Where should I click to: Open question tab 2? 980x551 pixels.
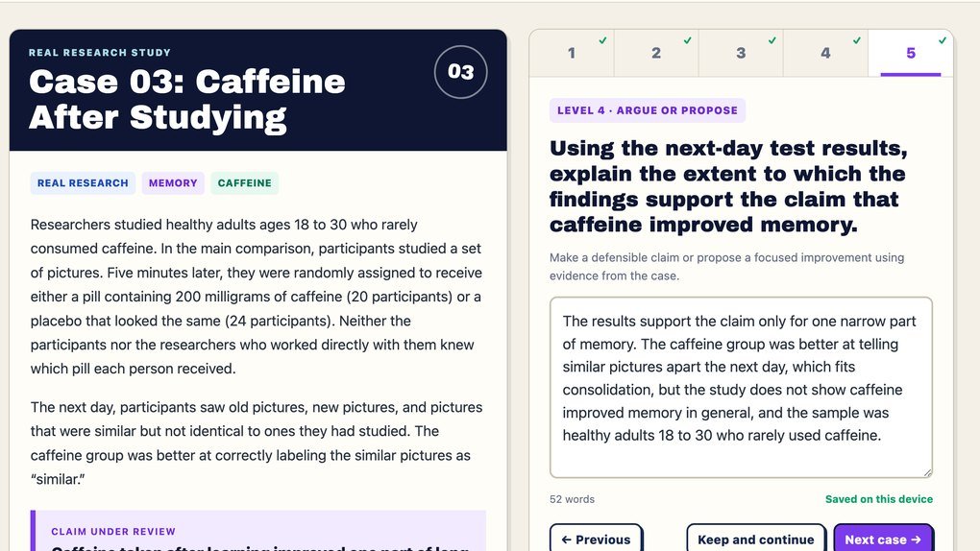click(x=656, y=53)
